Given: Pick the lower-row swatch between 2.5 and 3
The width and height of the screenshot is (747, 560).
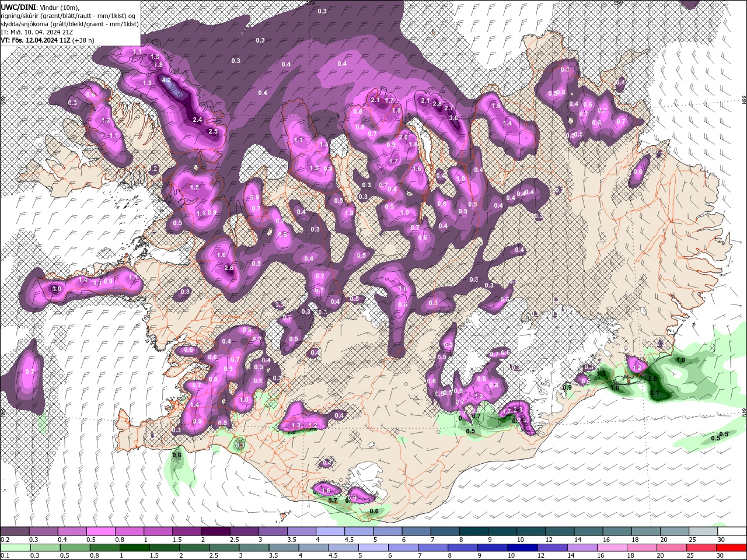Looking at the screenshot, I should (224, 548).
